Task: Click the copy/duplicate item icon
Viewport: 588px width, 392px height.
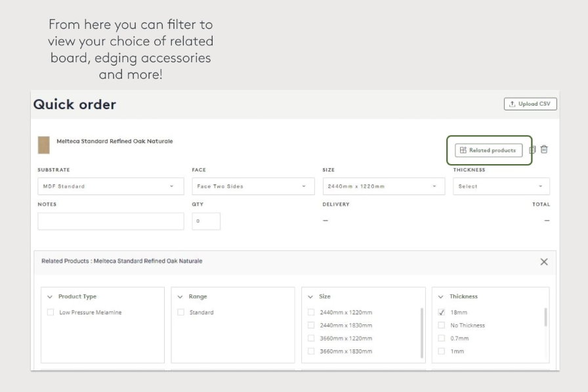Action: (532, 150)
